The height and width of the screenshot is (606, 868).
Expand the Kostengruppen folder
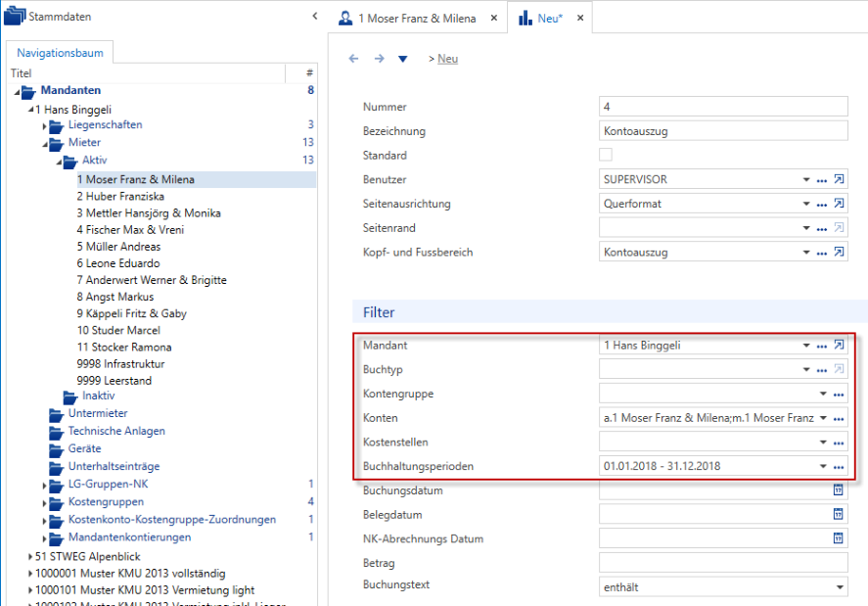[x=44, y=503]
